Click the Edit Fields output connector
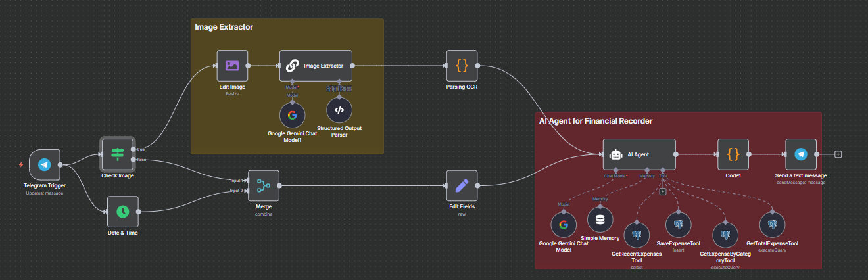This screenshot has height=280, width=868. pyautogui.click(x=478, y=186)
